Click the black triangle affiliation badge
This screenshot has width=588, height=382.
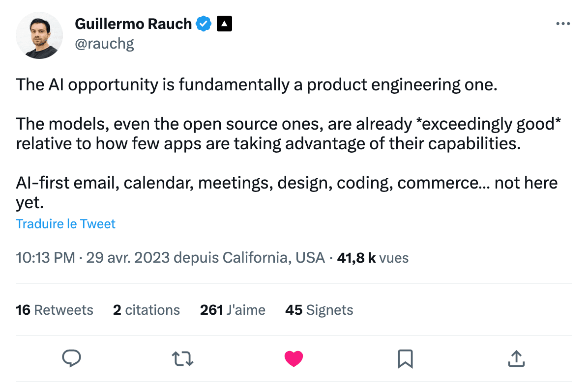(x=224, y=24)
